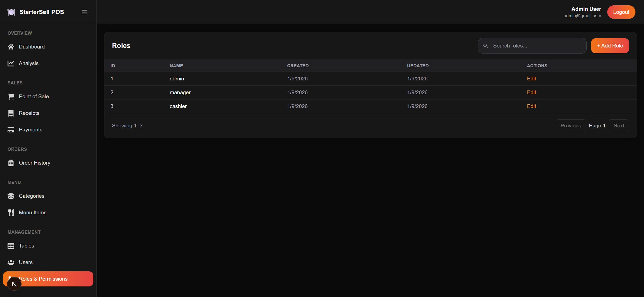The height and width of the screenshot is (297, 644).
Task: Focus the Search roles input field
Action: [x=536, y=46]
